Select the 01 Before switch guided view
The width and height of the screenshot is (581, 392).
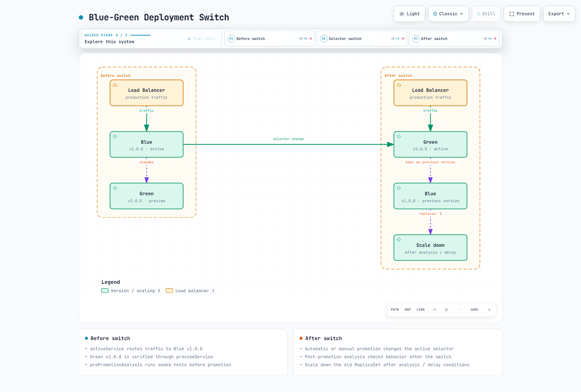tap(269, 38)
